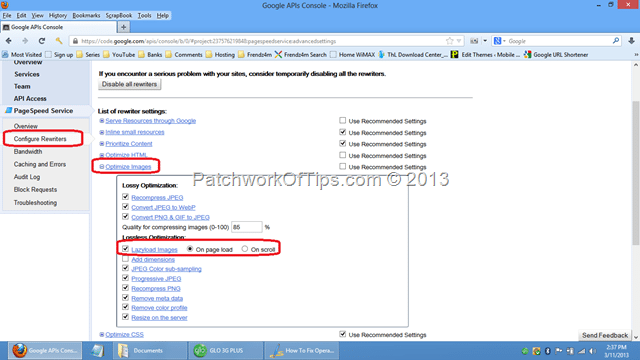Open the URL bar history dropdown

pos(459,41)
